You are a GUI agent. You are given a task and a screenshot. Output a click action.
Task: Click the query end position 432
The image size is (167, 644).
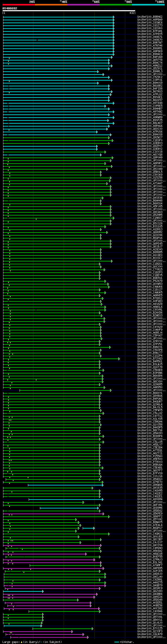click(x=132, y=13)
